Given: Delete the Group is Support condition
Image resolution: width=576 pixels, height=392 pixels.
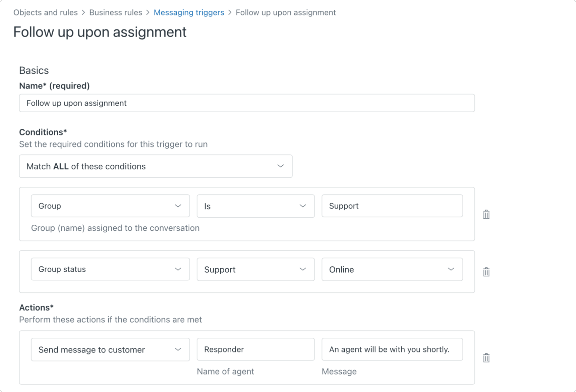Looking at the screenshot, I should click(x=486, y=214).
